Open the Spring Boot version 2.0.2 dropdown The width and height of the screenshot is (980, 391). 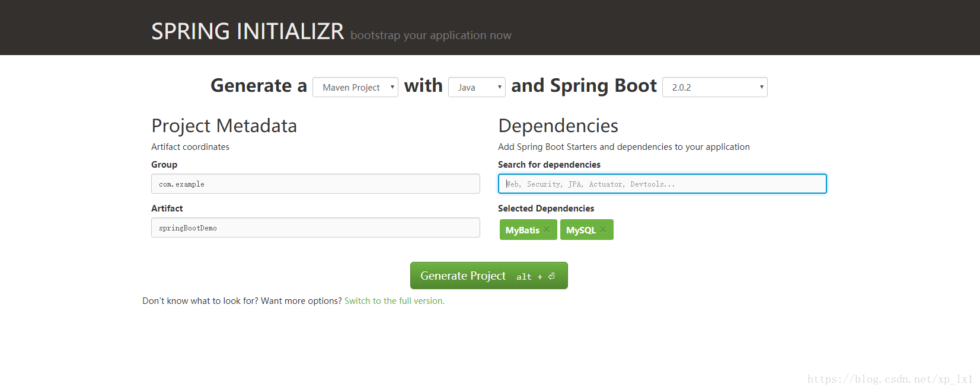(714, 87)
